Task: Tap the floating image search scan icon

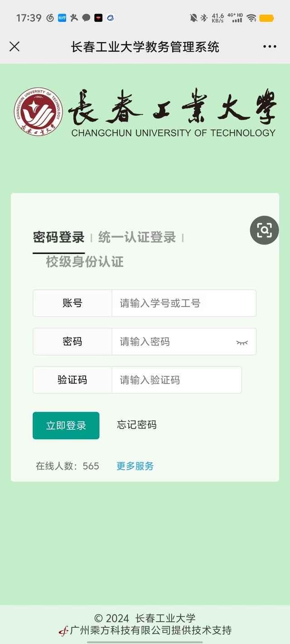Action: click(264, 231)
